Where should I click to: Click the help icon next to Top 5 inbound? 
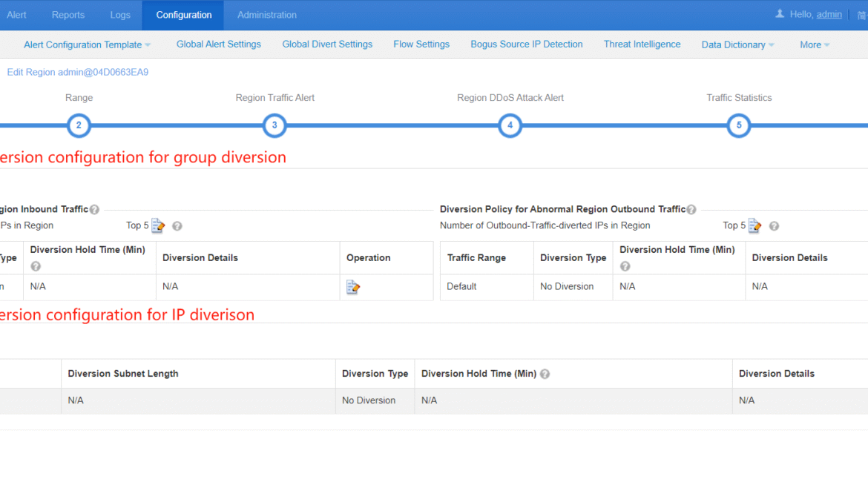coord(177,225)
